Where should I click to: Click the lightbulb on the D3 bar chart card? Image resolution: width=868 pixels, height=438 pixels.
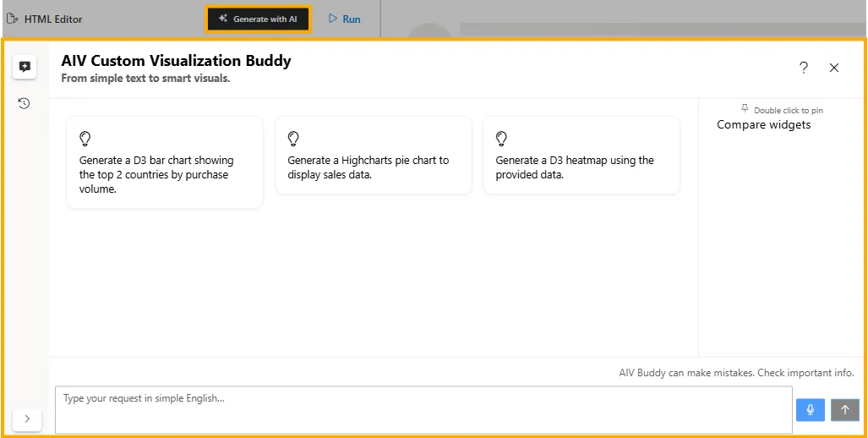coord(85,138)
